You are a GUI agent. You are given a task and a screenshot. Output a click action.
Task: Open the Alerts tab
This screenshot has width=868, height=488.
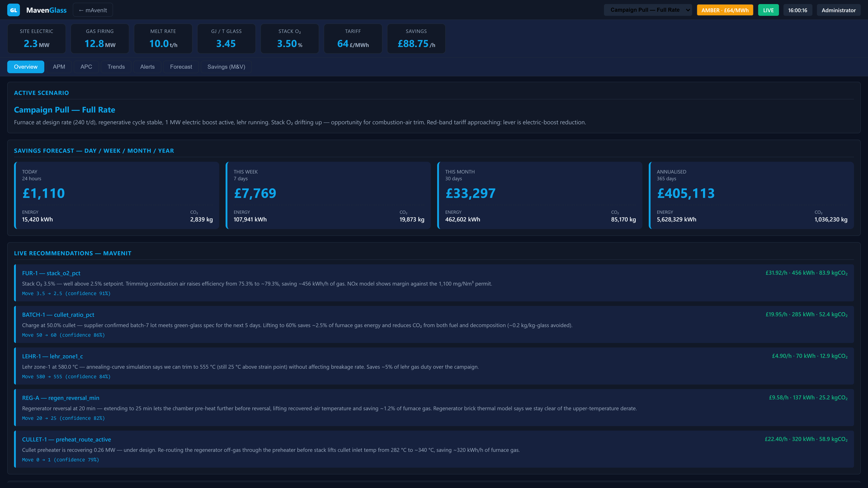147,67
